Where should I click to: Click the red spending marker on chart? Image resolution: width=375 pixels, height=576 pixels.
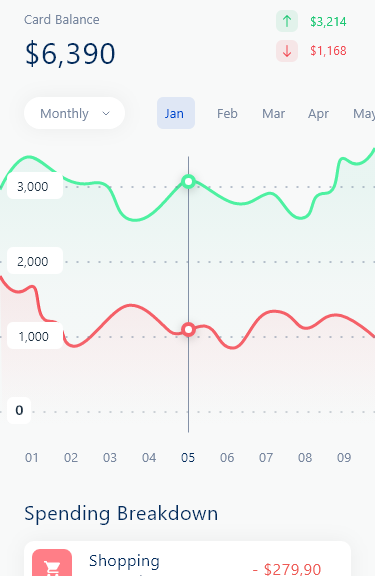tap(188, 330)
